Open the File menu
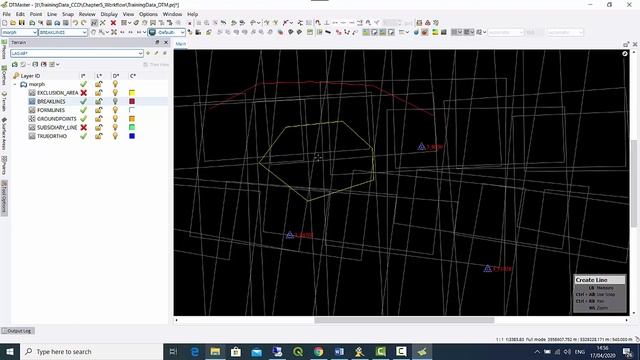Screen dimensions: 640x360 click(7, 14)
